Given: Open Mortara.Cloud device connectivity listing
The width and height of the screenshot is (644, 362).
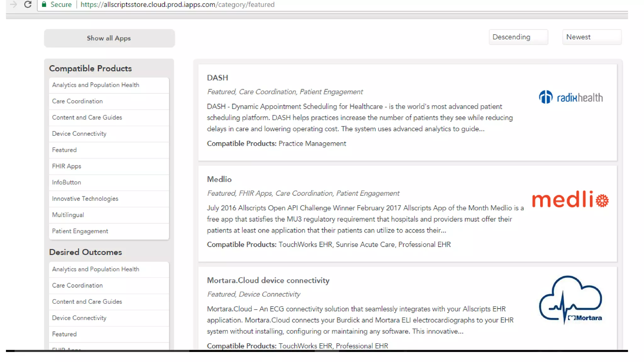Looking at the screenshot, I should pyautogui.click(x=268, y=280).
